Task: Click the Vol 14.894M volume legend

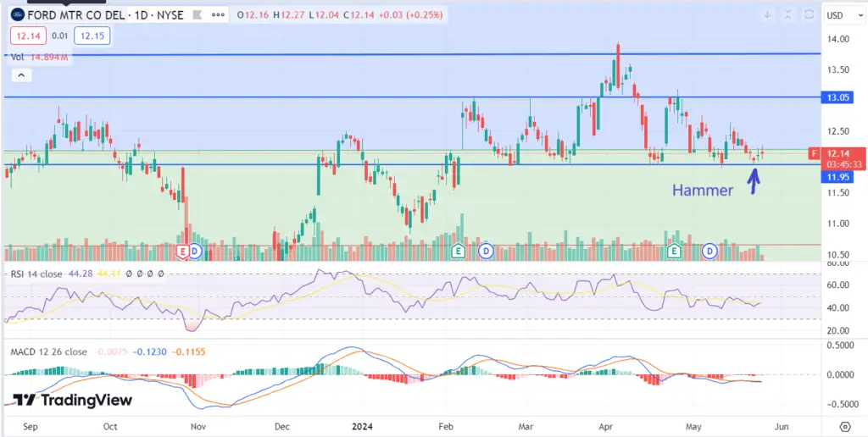Action: pyautogui.click(x=40, y=57)
